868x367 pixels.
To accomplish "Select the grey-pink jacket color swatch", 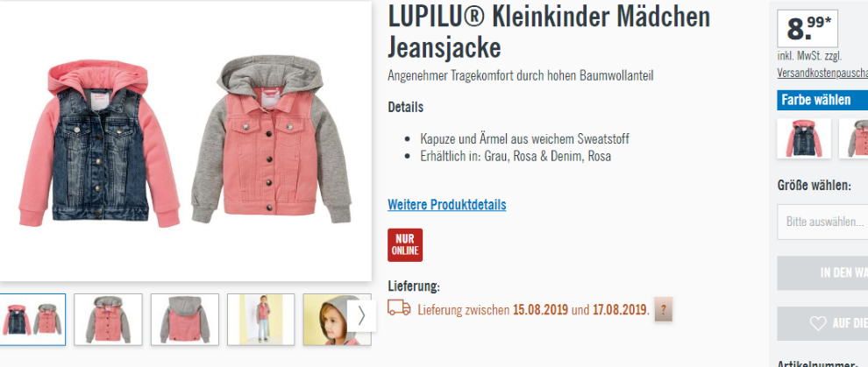I will 854,138.
